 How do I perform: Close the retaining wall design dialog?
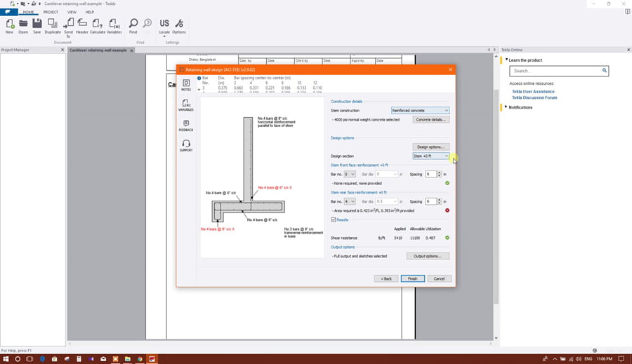click(x=450, y=69)
